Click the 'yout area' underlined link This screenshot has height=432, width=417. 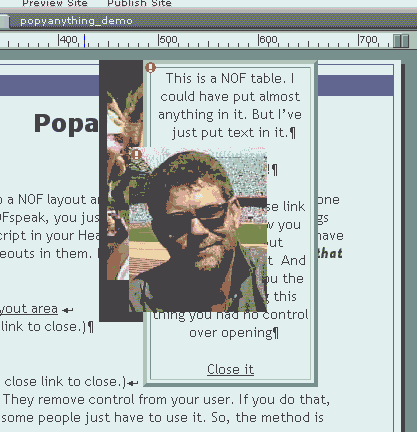(29, 309)
